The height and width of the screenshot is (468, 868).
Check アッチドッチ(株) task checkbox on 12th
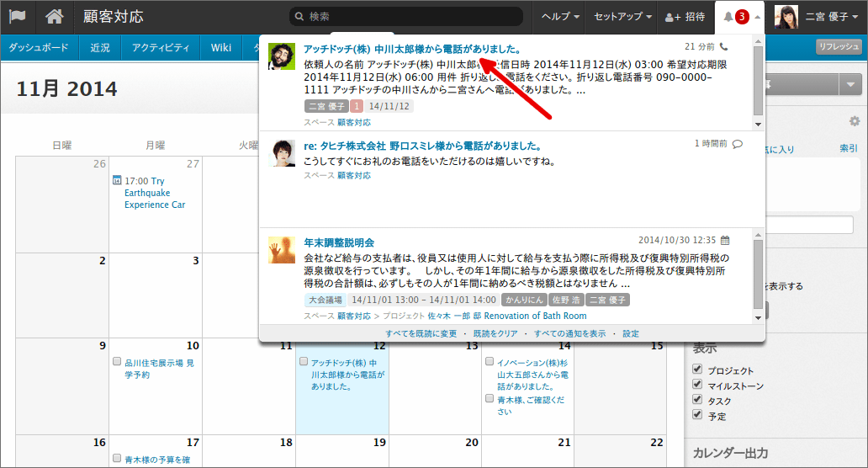click(x=304, y=362)
